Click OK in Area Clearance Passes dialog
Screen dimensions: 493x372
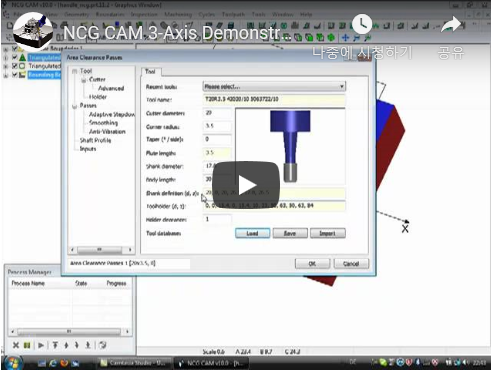click(x=312, y=264)
